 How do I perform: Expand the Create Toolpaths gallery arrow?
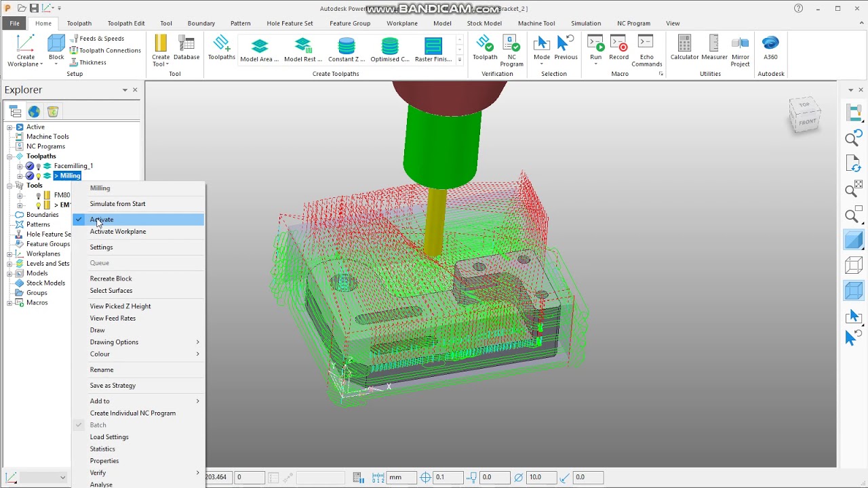(459, 60)
